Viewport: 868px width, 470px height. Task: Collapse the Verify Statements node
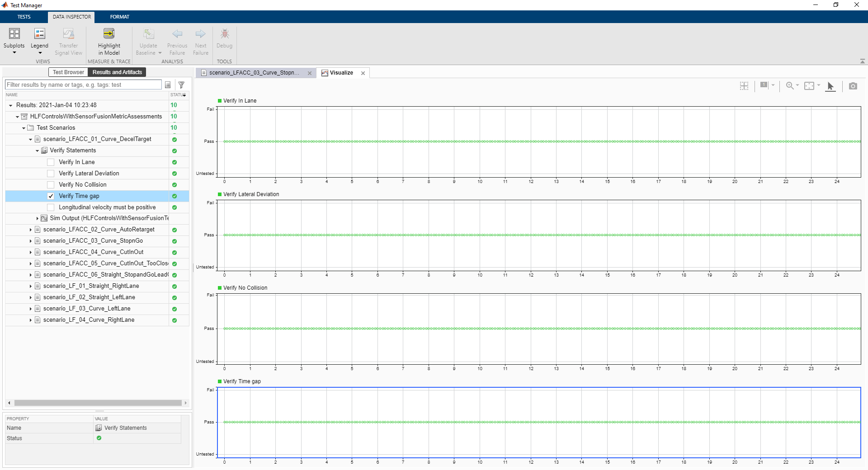pos(37,151)
